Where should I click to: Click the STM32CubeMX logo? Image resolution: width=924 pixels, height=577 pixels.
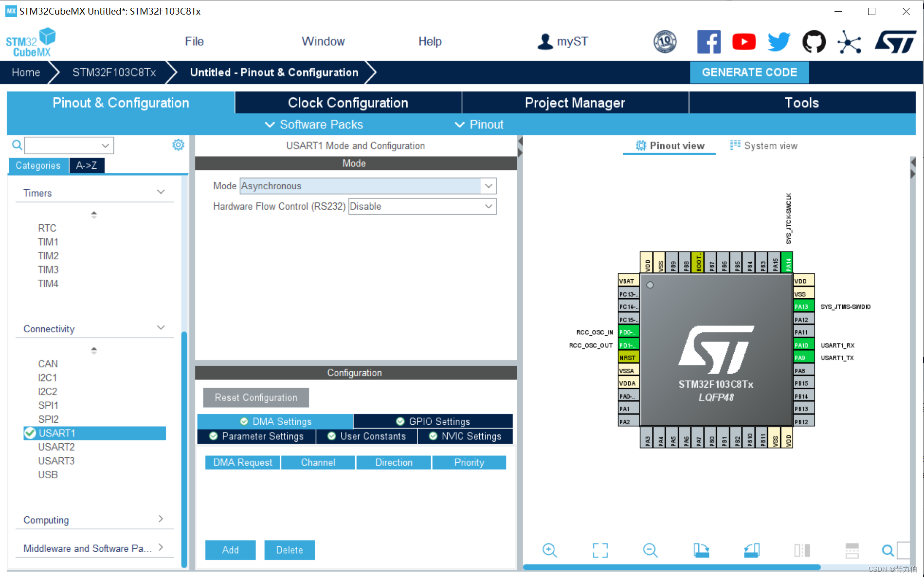coord(31,42)
